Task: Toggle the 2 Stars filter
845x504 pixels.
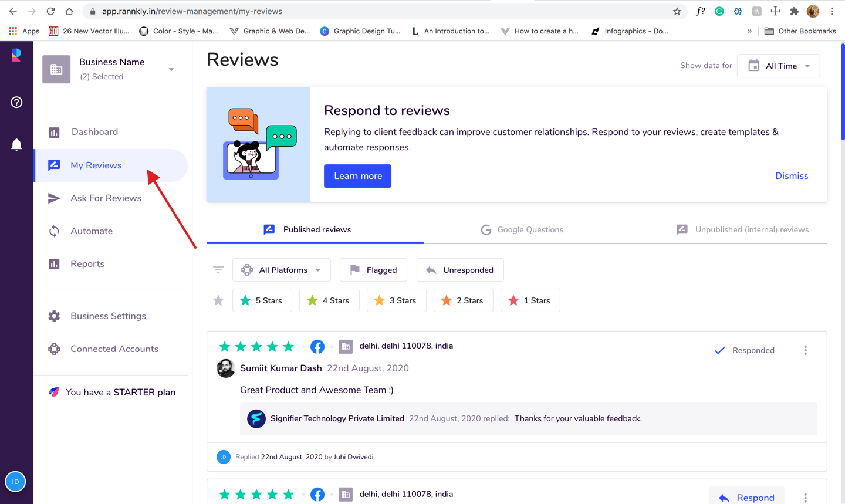Action: (x=463, y=300)
